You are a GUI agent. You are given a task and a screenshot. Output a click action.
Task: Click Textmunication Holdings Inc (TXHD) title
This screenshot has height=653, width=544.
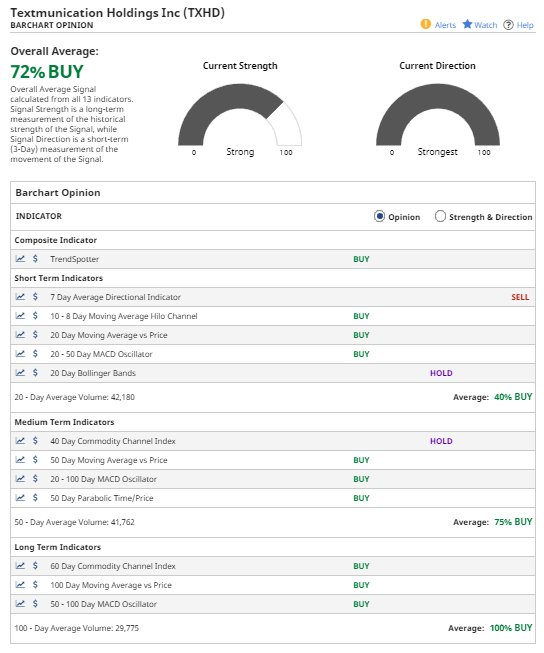pyautogui.click(x=117, y=13)
